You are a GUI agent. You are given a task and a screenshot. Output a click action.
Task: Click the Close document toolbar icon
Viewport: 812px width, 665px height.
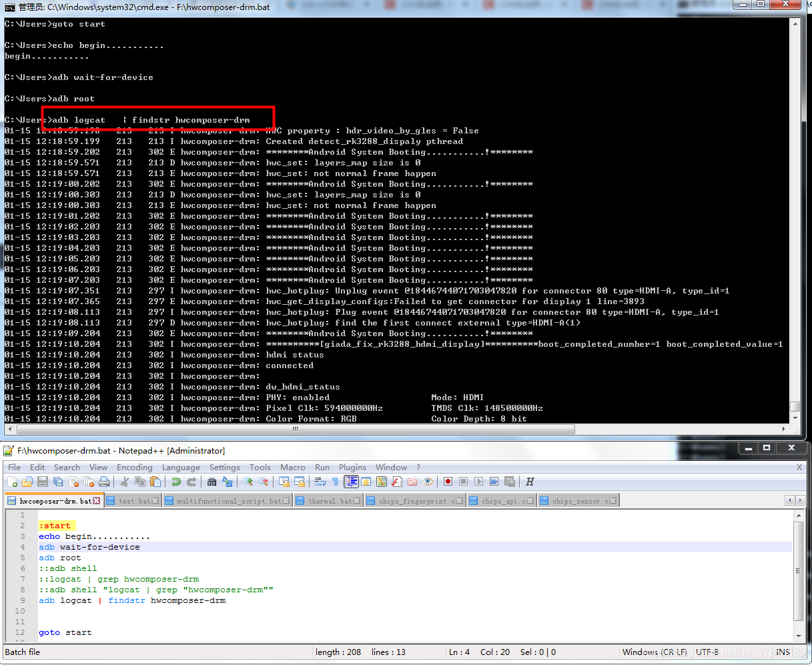click(x=73, y=482)
